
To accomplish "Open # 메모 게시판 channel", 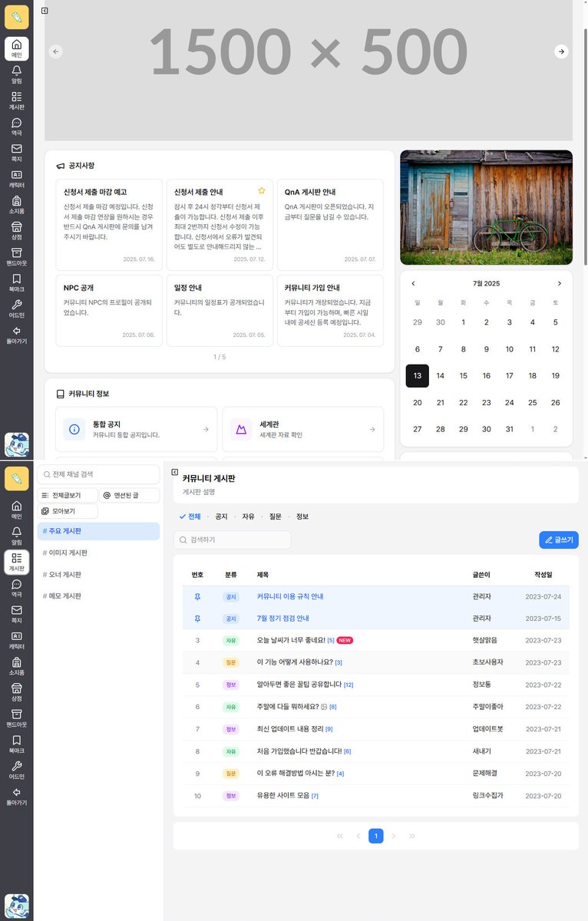I will pyautogui.click(x=98, y=596).
